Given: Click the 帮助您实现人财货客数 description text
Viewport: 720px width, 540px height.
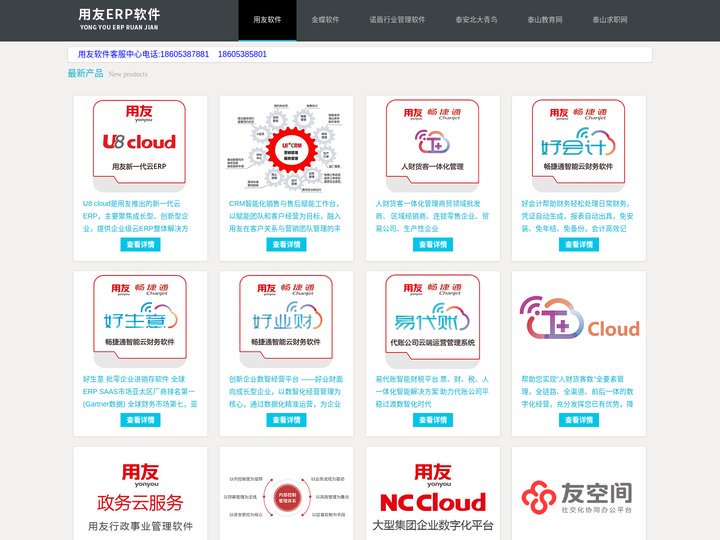Looking at the screenshot, I should pyautogui.click(x=577, y=392).
